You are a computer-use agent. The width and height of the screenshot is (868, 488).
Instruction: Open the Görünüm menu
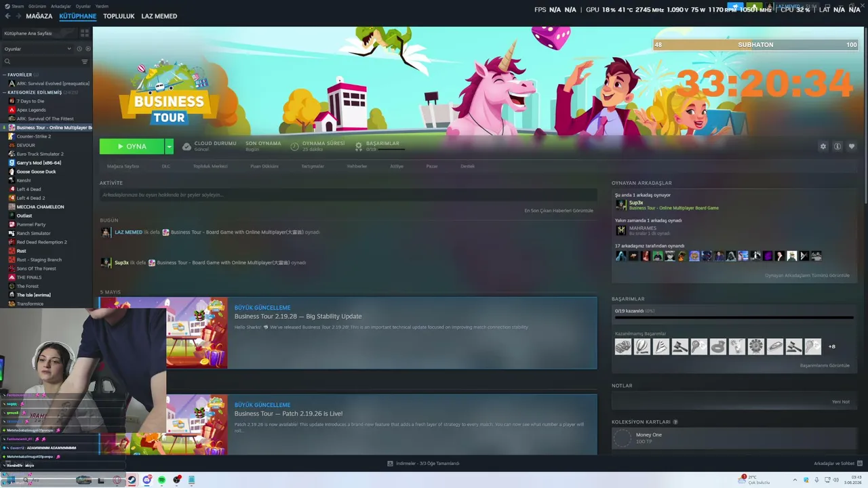pyautogui.click(x=37, y=6)
